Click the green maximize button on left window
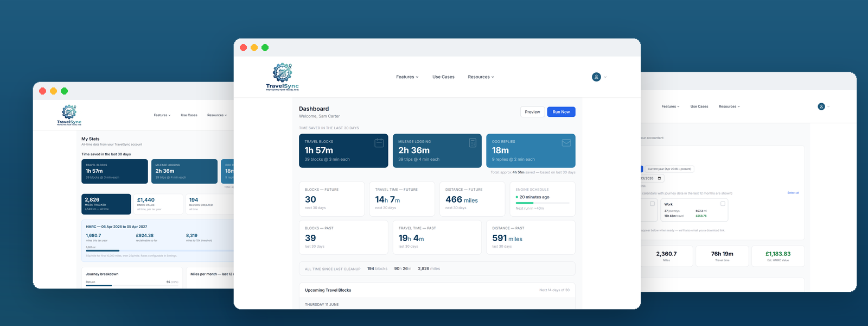868x326 pixels. [64, 91]
